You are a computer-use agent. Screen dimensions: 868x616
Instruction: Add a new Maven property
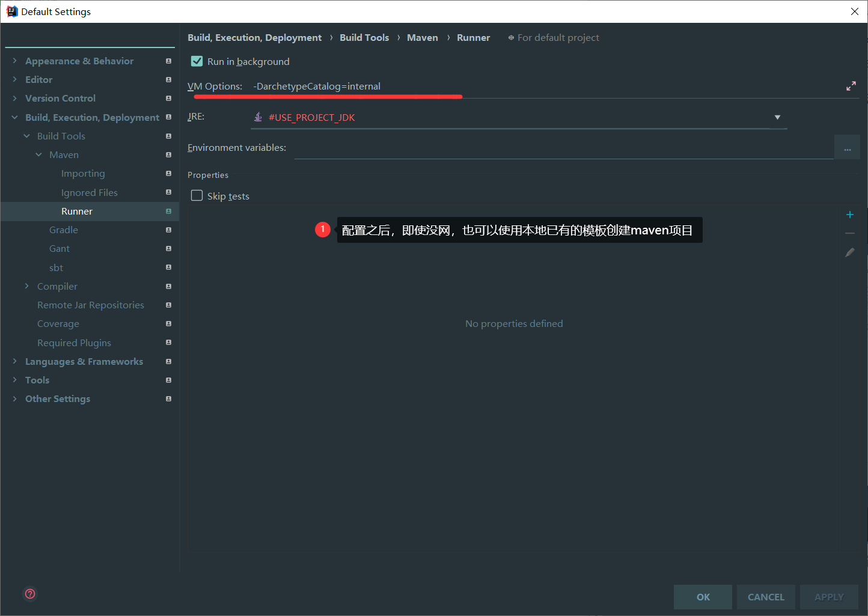pyautogui.click(x=850, y=215)
